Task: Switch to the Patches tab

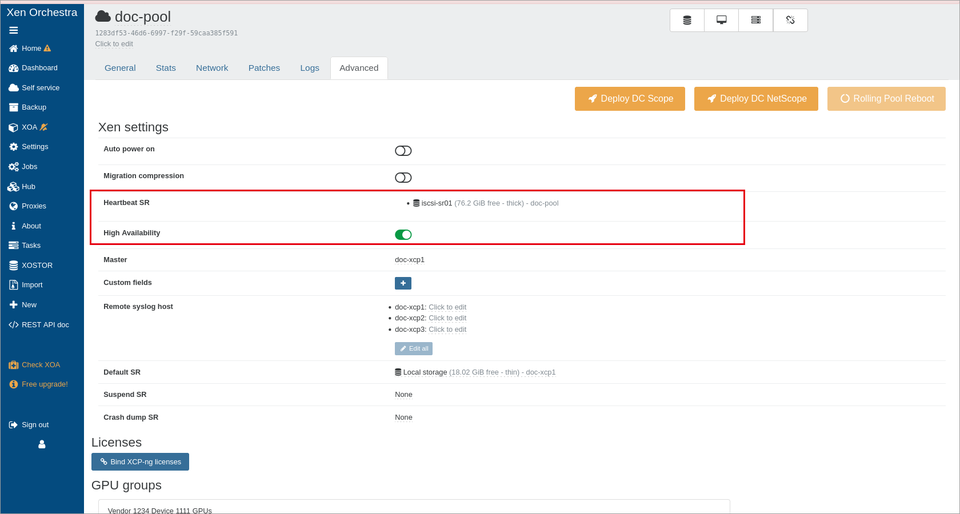Action: tap(264, 68)
